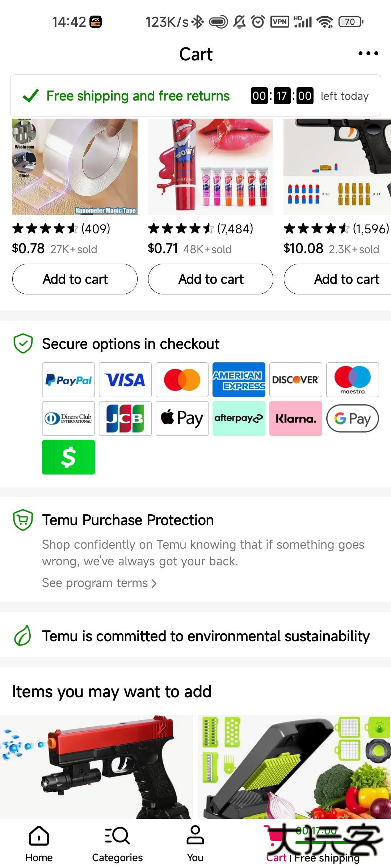The width and height of the screenshot is (391, 868).
Task: Add Nanometer Magic Tape to cart
Action: (x=75, y=279)
